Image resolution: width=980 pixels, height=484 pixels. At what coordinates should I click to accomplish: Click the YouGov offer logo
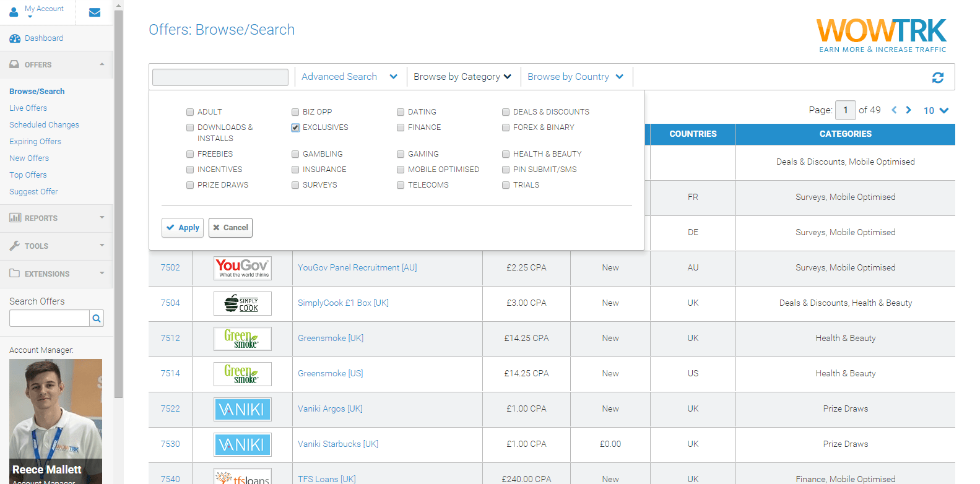243,268
